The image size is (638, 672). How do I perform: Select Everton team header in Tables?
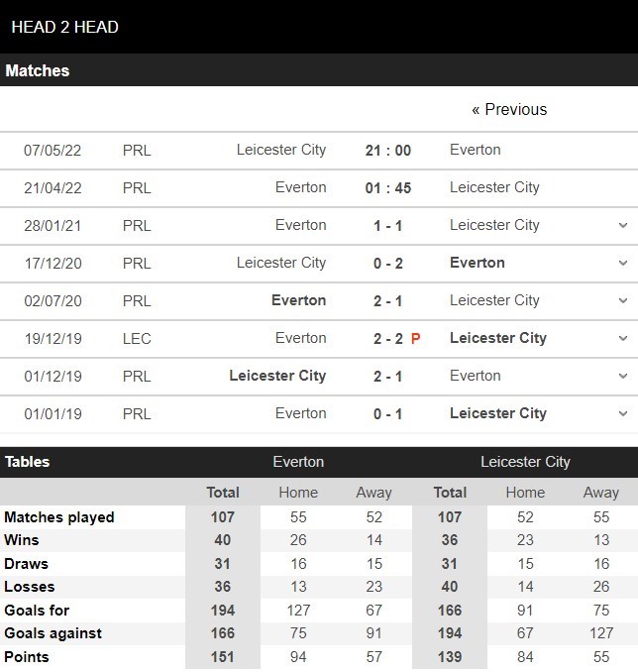[x=298, y=462]
